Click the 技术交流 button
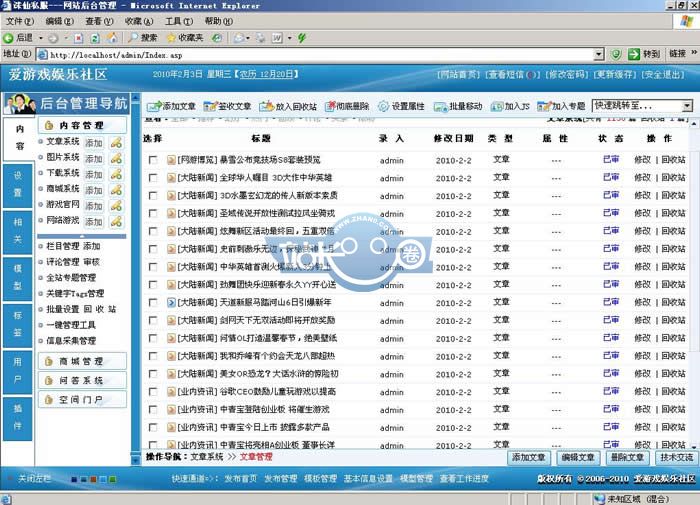Image resolution: width=700 pixels, height=505 pixels. click(676, 458)
